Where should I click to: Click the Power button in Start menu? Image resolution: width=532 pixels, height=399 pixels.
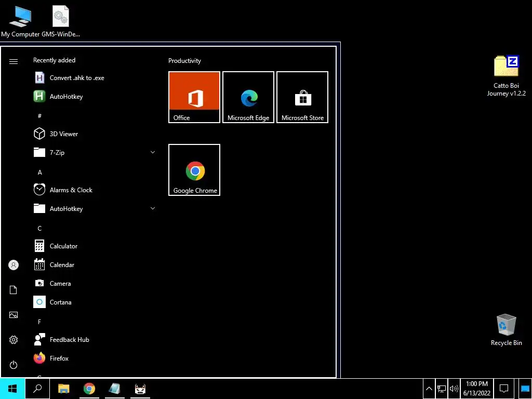click(14, 365)
